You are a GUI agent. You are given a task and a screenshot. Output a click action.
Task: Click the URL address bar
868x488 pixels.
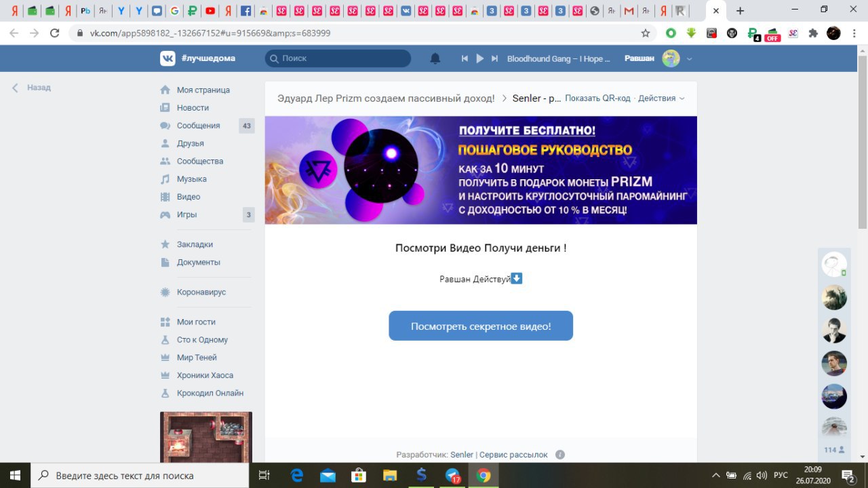click(x=363, y=33)
